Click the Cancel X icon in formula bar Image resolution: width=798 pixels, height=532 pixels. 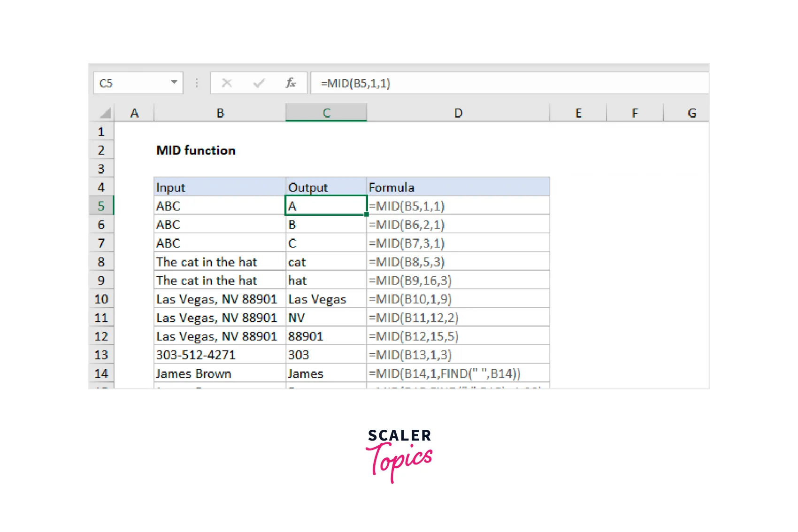227,84
